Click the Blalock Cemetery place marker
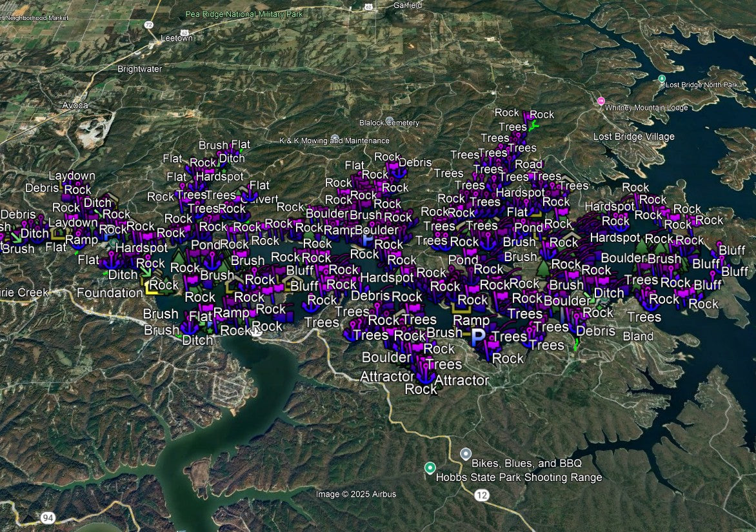 pyautogui.click(x=389, y=122)
